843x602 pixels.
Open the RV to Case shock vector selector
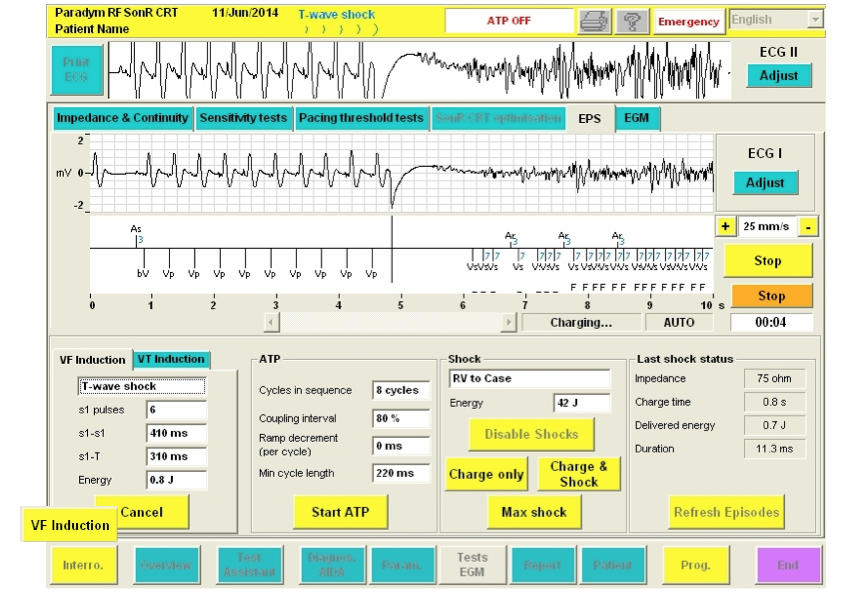pos(529,379)
